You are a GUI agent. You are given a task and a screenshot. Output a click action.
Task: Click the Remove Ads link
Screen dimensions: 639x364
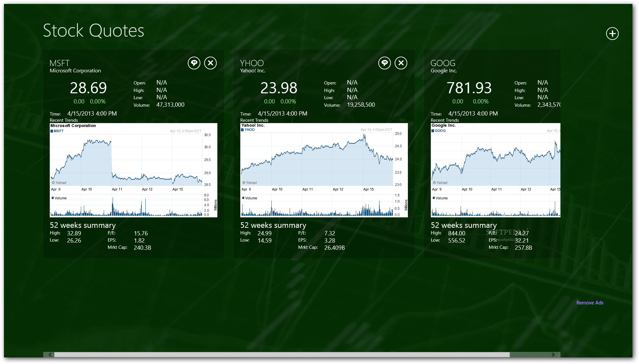point(590,303)
